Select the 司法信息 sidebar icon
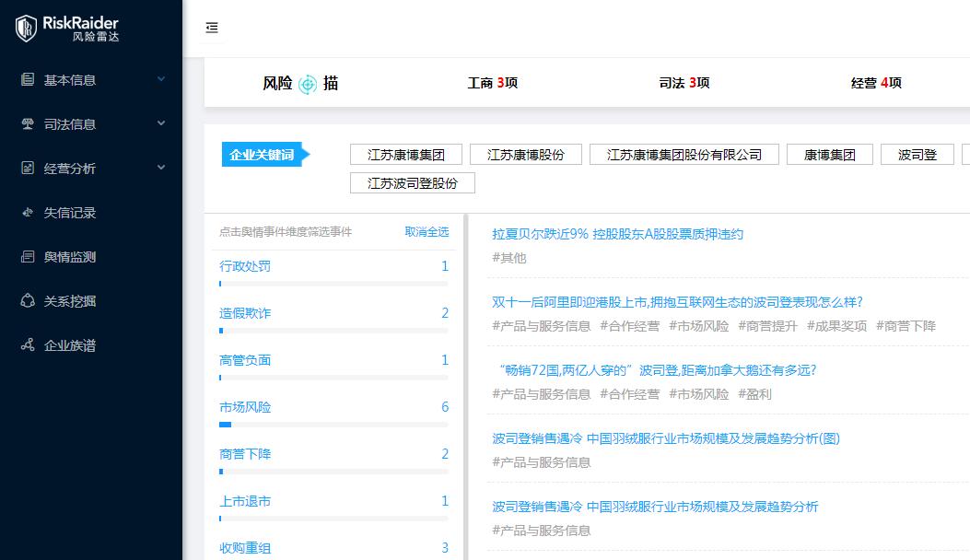Screen dimensions: 970x560 pyautogui.click(x=27, y=123)
